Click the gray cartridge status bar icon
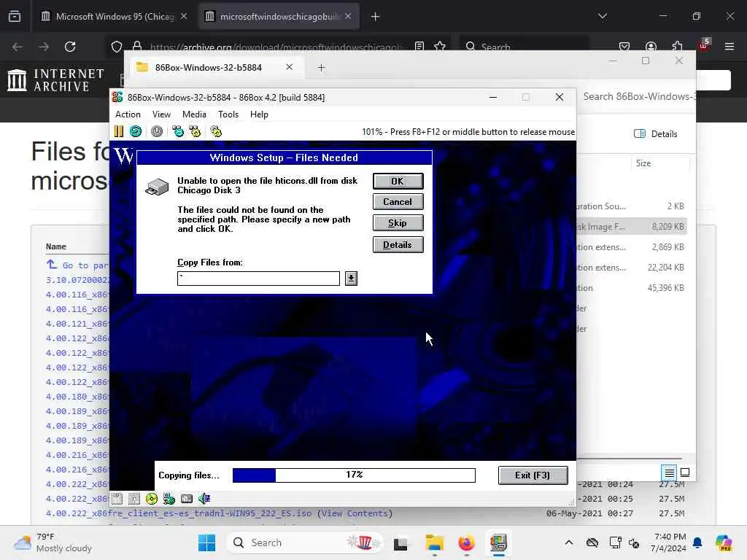The width and height of the screenshot is (747, 560). (x=187, y=499)
